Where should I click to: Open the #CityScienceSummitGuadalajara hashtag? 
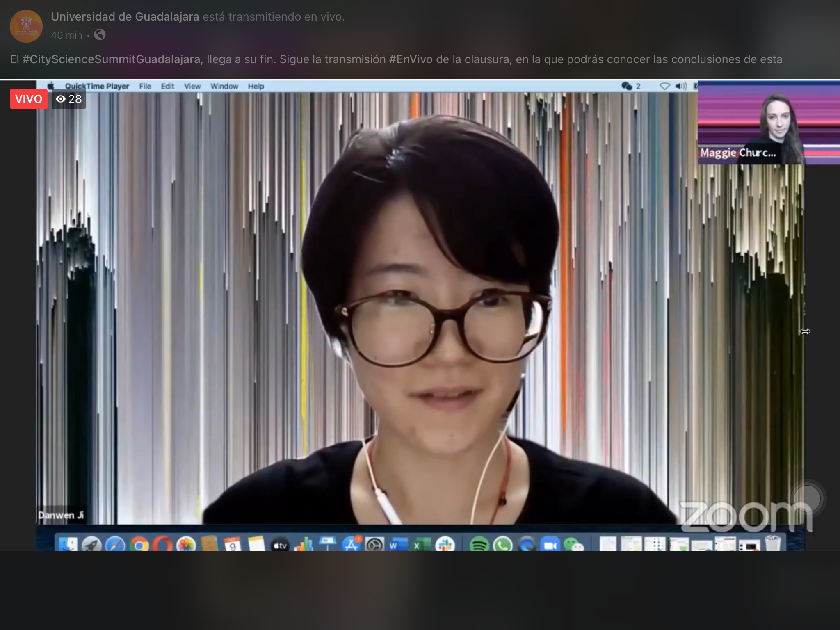pyautogui.click(x=111, y=59)
